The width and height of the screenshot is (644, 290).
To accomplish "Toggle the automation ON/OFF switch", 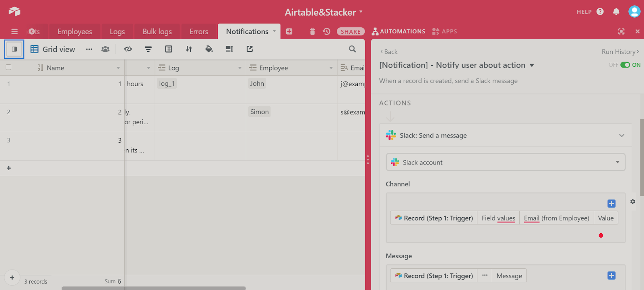I will (625, 65).
